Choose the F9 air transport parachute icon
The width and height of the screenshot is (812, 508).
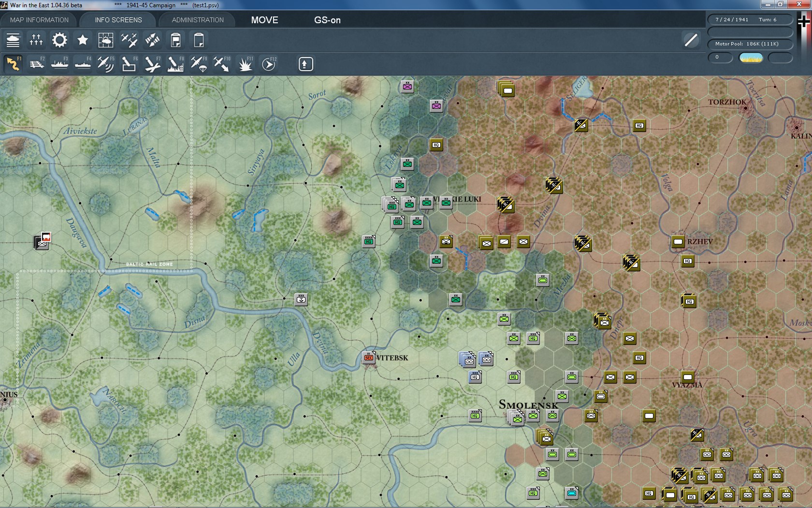point(199,64)
